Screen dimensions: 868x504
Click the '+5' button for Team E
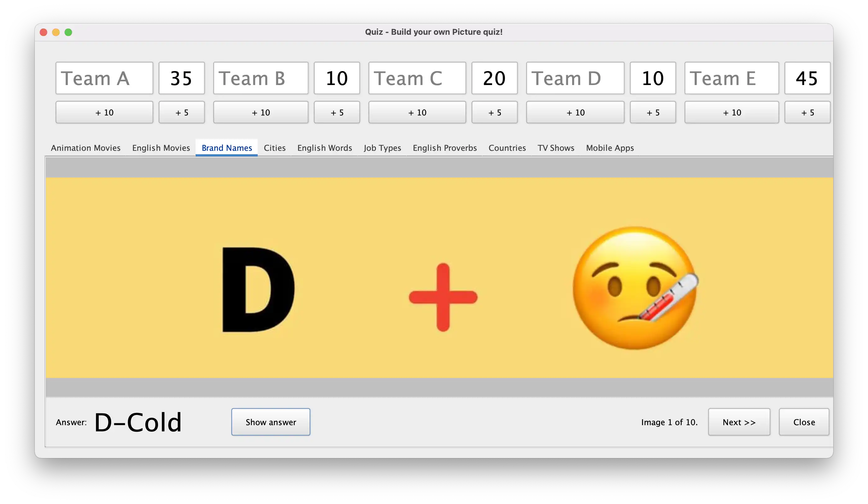pos(809,112)
